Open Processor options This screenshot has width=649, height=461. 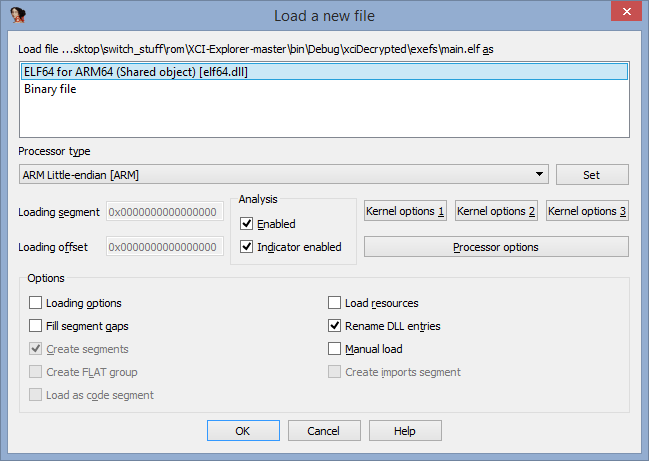coord(496,247)
